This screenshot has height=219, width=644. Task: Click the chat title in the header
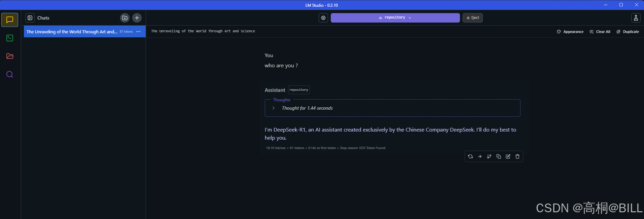point(203,31)
